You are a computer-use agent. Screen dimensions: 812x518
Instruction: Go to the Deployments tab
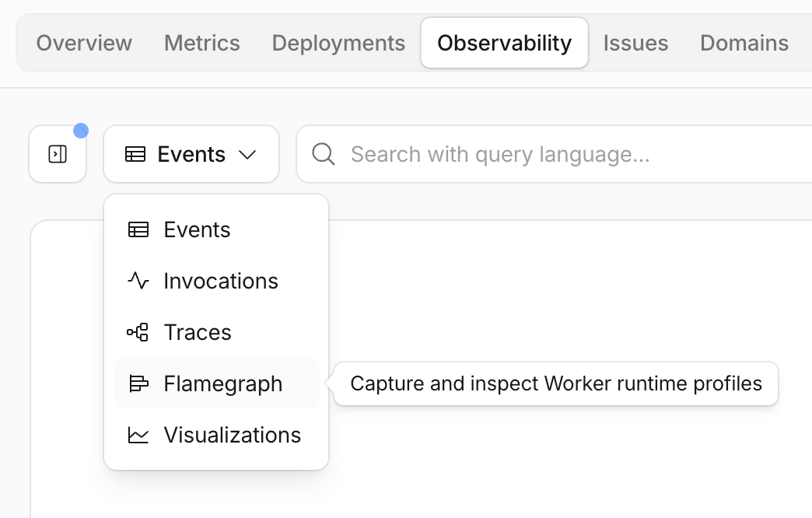(338, 43)
